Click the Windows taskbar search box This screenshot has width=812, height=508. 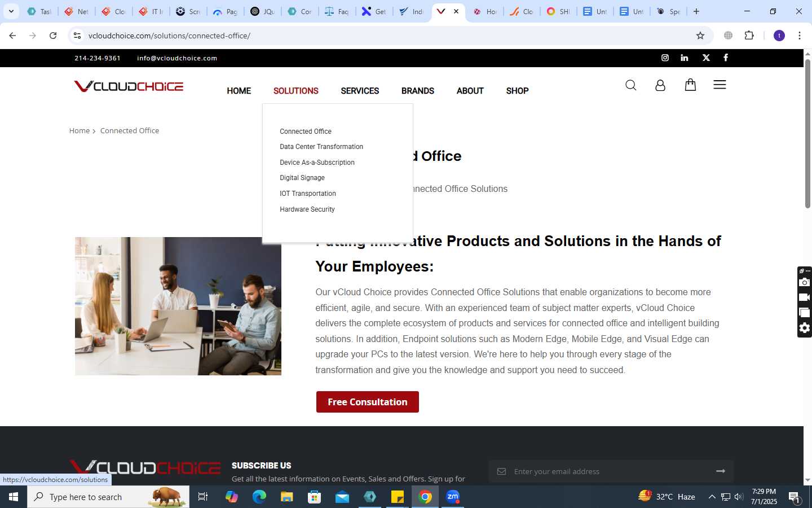tap(108, 497)
